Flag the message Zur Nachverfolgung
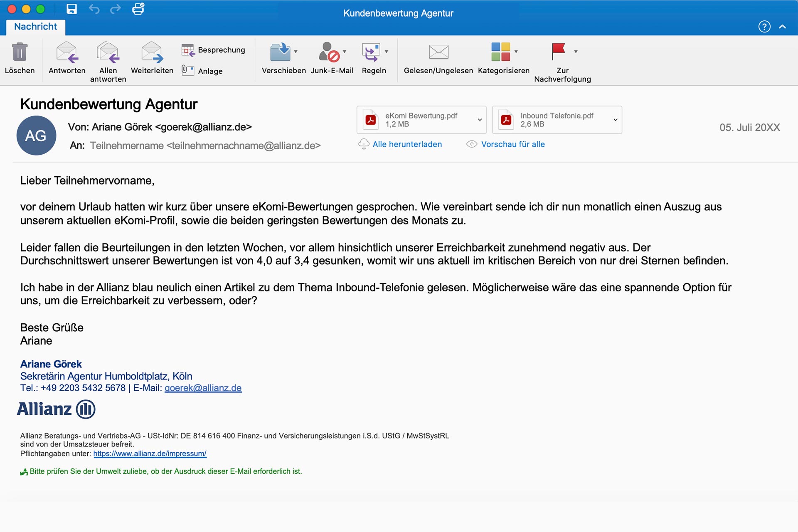Viewport: 798px width, 532px height. (x=558, y=52)
